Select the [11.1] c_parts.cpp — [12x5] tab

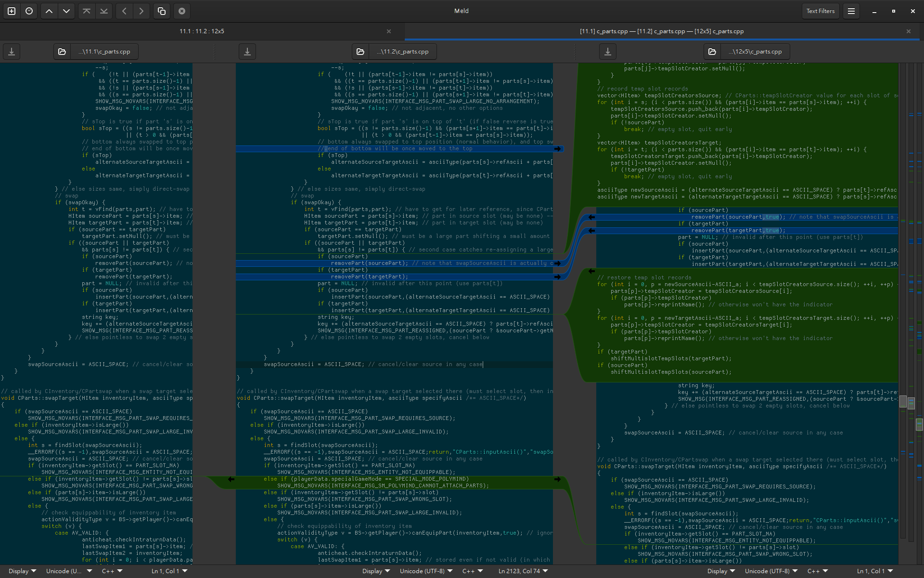click(662, 31)
